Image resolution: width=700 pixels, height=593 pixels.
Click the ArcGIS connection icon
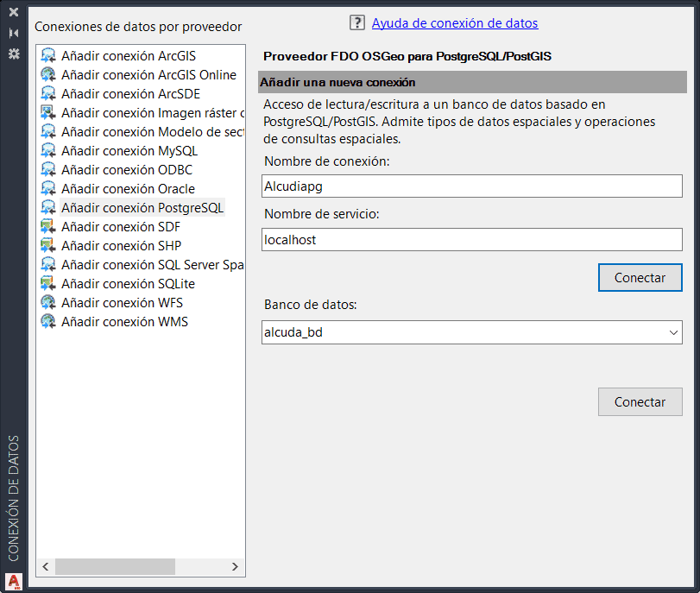tap(48, 56)
